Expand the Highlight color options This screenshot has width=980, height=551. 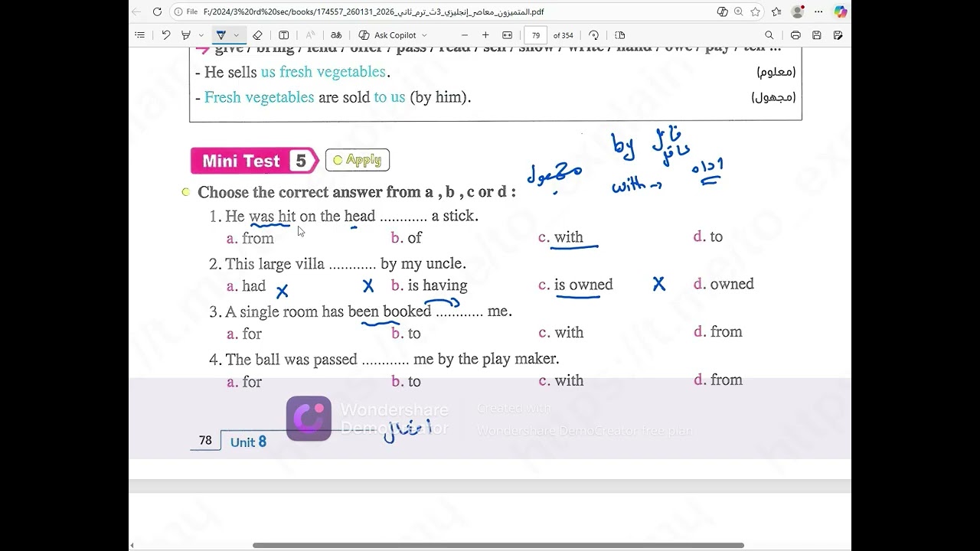coord(201,35)
